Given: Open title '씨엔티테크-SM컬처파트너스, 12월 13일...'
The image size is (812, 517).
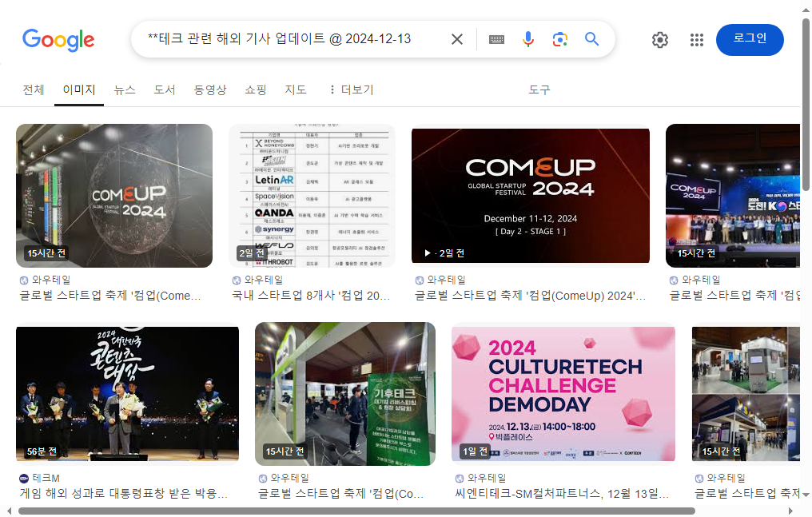Looking at the screenshot, I should (562, 494).
